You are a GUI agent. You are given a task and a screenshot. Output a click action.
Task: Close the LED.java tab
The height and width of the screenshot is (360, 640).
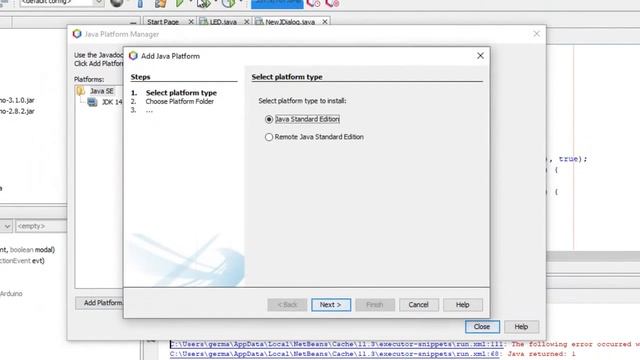pos(247,22)
